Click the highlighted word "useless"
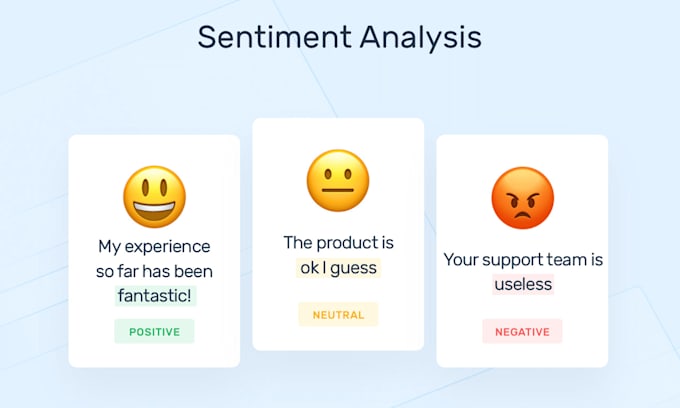This screenshot has width=680, height=408. pyautogui.click(x=522, y=284)
